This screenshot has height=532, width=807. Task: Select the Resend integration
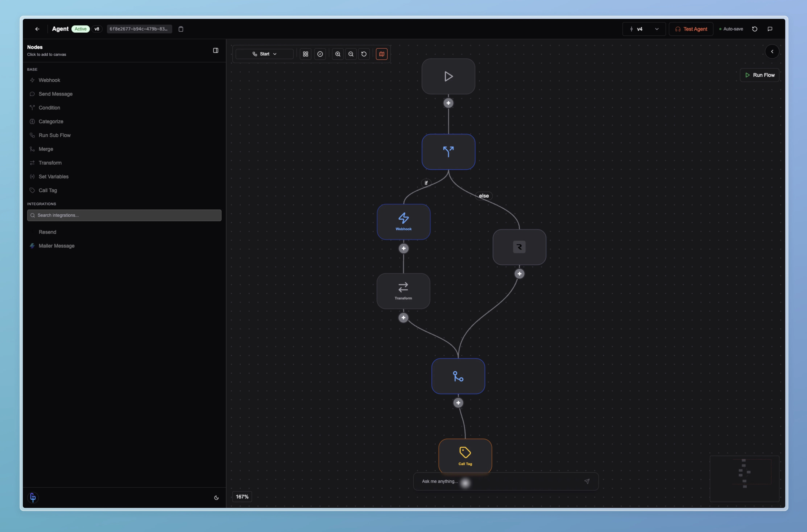point(47,232)
